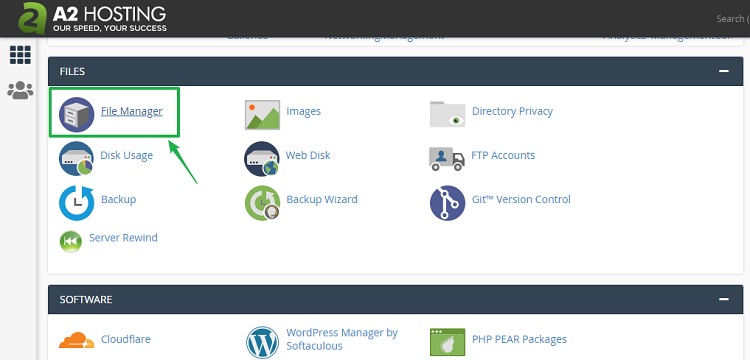
Task: Click the PHP PEAR Packages link text
Action: [519, 339]
